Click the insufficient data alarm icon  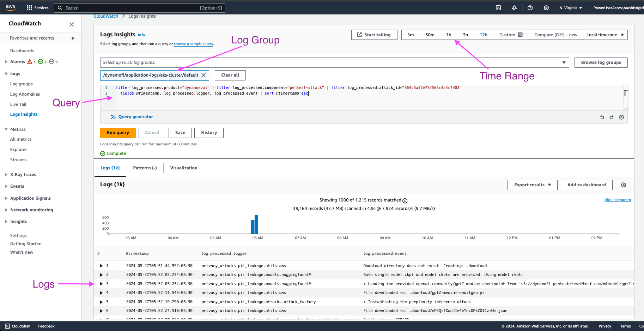click(x=51, y=61)
